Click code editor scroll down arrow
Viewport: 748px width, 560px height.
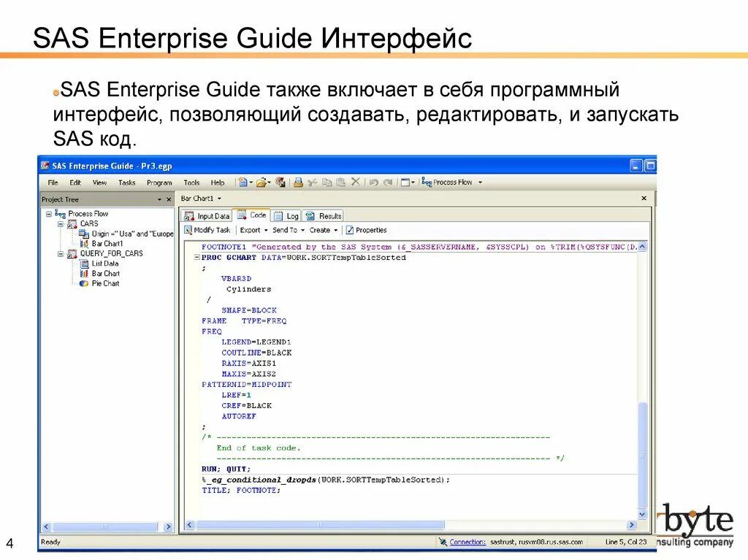click(x=642, y=514)
